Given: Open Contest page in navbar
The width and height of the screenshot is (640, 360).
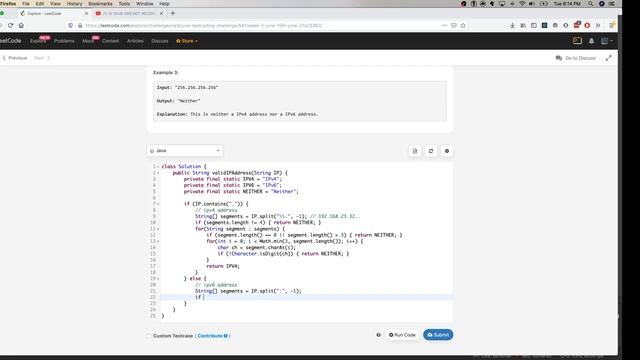Looking at the screenshot, I should coord(110,41).
